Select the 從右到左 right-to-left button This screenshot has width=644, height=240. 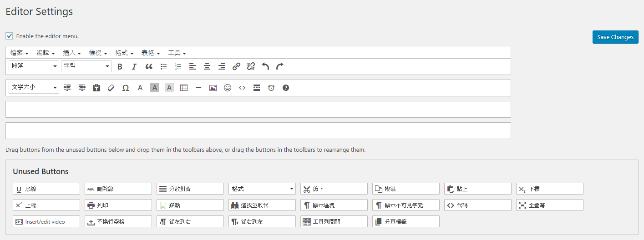click(x=262, y=221)
